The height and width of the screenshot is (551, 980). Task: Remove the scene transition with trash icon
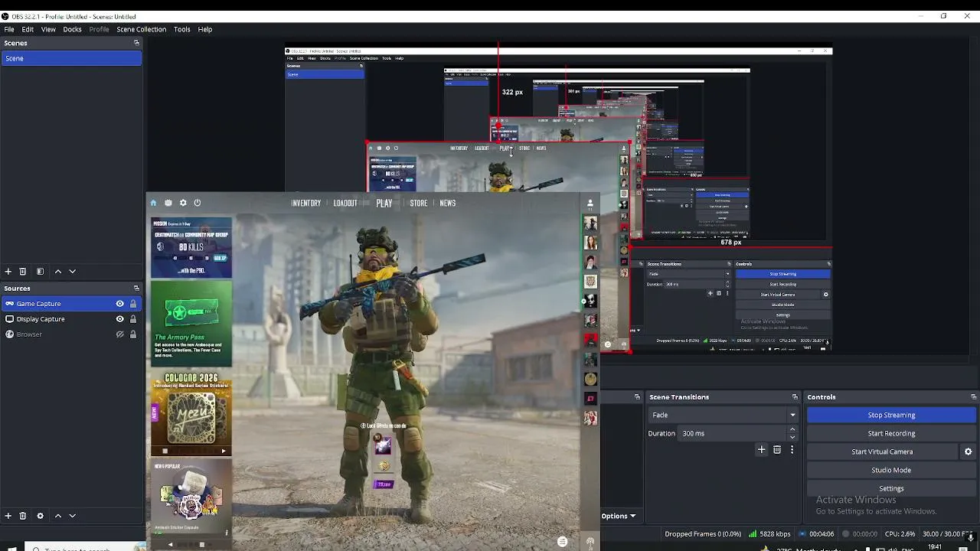click(x=777, y=450)
